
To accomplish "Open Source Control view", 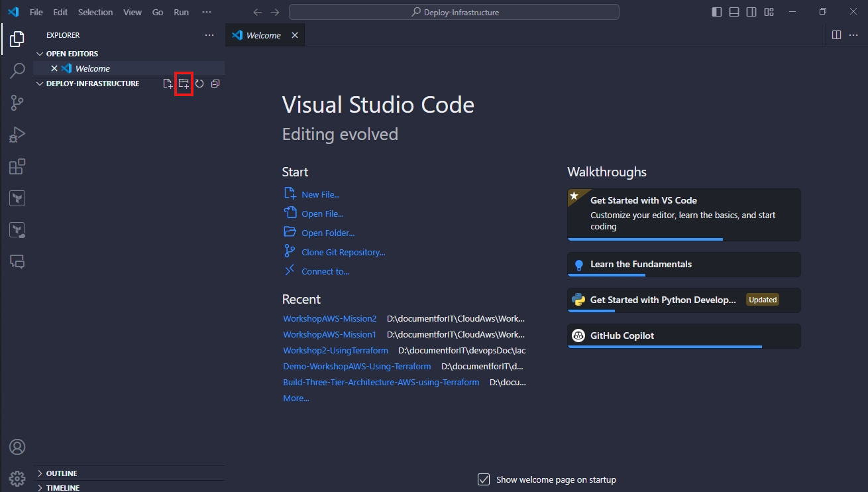I will (x=17, y=103).
